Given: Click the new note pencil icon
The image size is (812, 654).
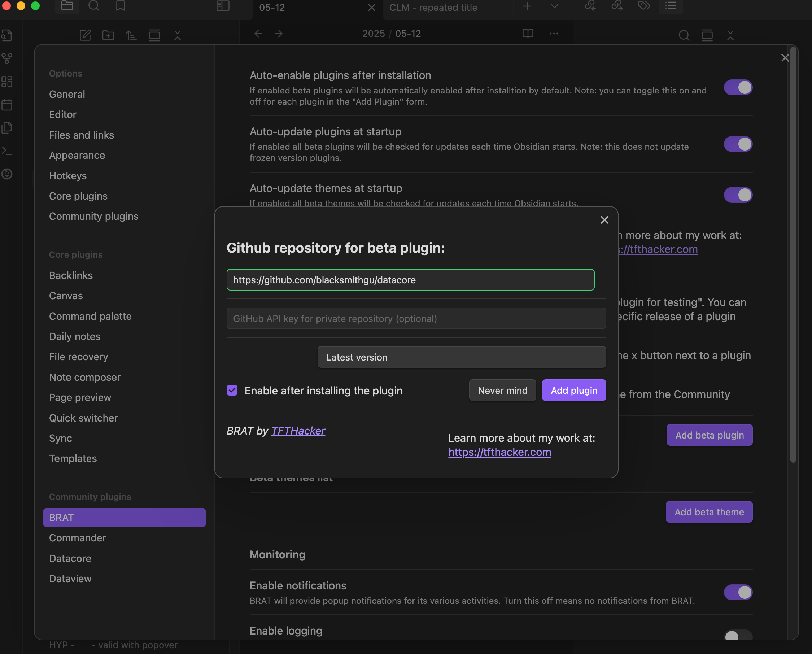Looking at the screenshot, I should click(x=85, y=35).
